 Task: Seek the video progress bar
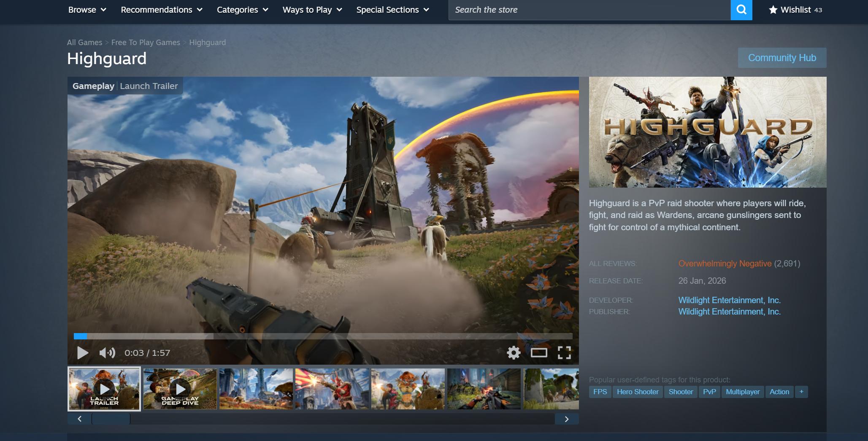323,336
